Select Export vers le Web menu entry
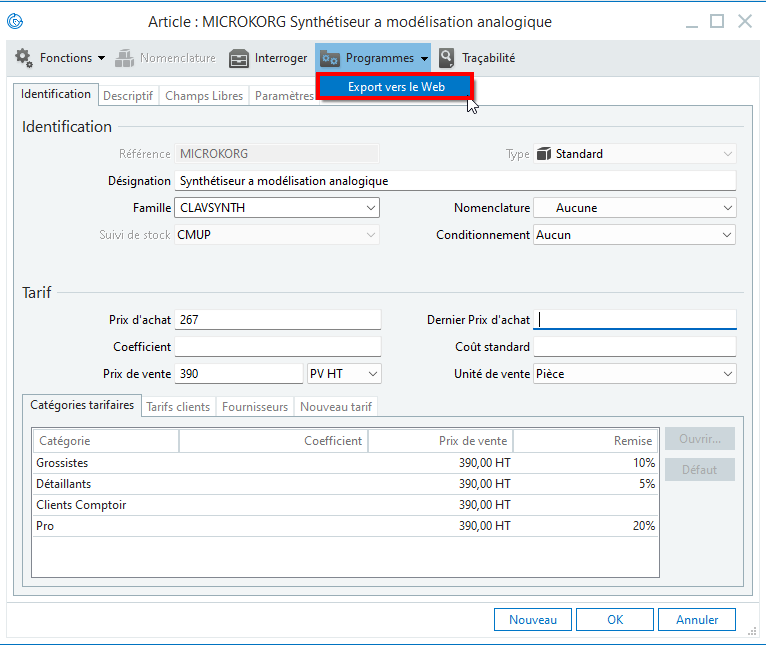This screenshot has width=766, height=645. tap(396, 87)
